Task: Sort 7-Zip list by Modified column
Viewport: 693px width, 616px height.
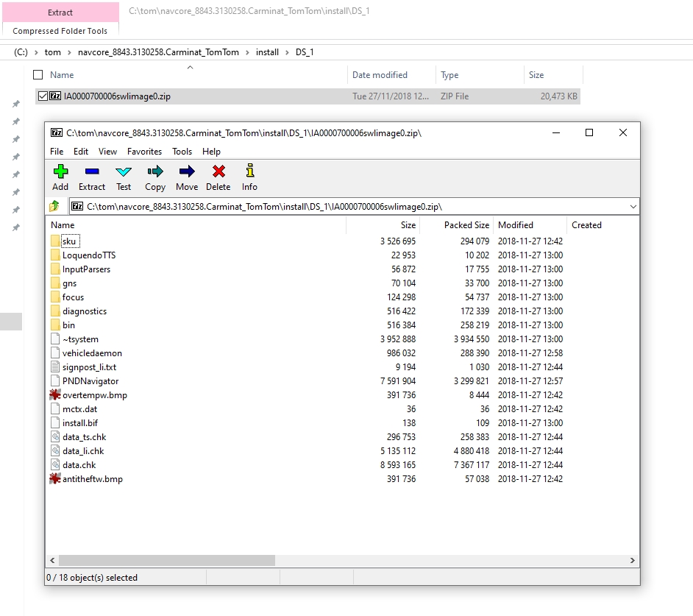Action: [530, 224]
